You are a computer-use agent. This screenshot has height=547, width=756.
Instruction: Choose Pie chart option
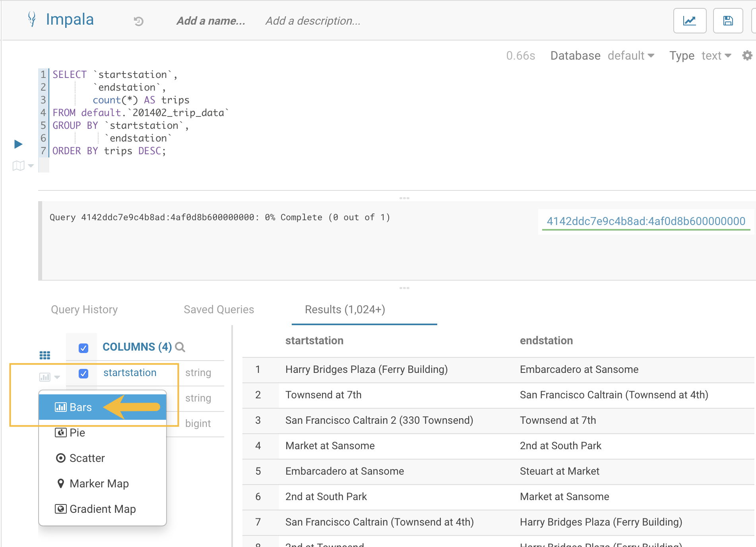pos(77,433)
